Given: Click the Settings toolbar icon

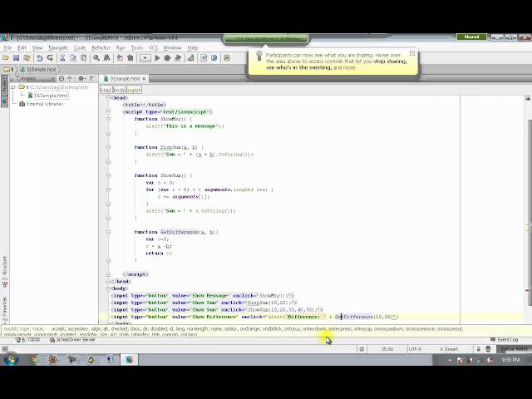Looking at the screenshot, I should 204,58.
